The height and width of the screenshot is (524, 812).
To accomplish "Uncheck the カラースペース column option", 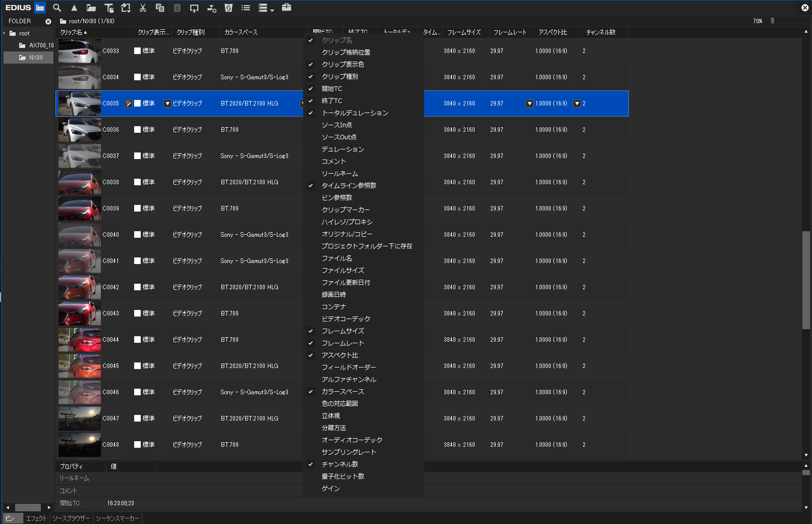I will coord(342,391).
